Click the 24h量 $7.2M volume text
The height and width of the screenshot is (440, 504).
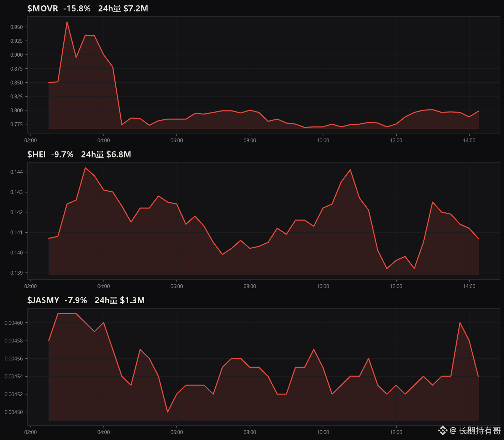coord(123,9)
